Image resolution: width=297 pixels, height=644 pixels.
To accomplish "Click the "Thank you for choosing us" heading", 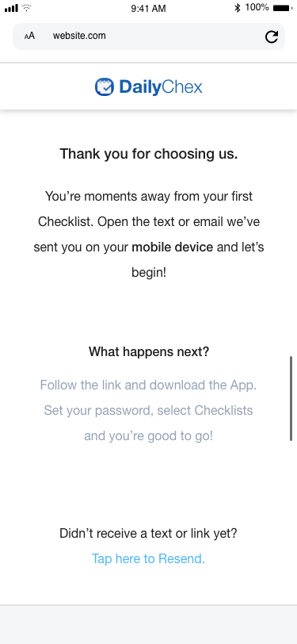I will click(x=149, y=154).
